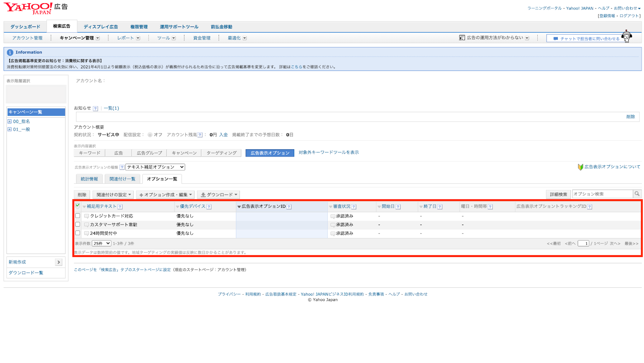This screenshot has height=363, width=644.
Task: Check the box for カスタマーサポート常駐 row
Action: coord(78,224)
